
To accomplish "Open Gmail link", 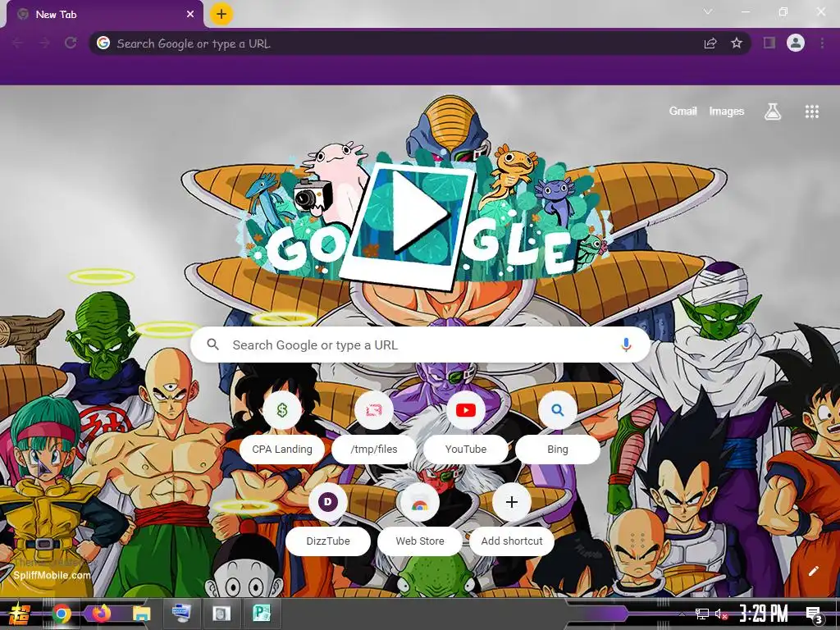I will (x=682, y=111).
